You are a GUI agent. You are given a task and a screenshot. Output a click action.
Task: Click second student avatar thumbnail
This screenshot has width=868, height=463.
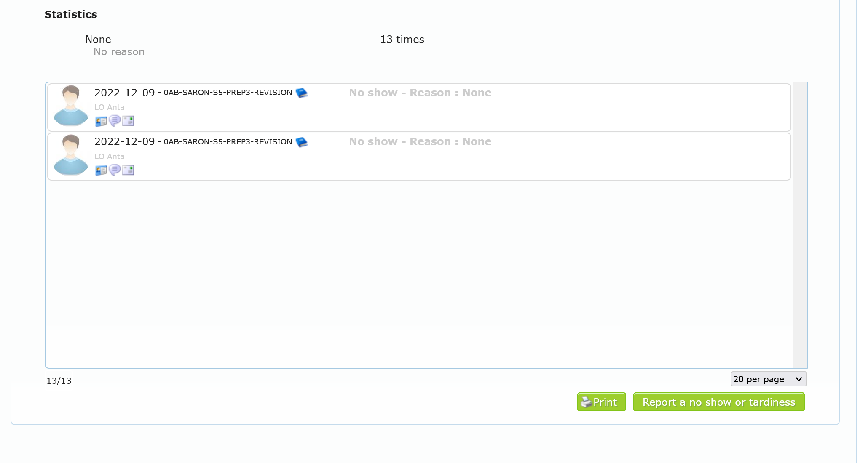(71, 155)
